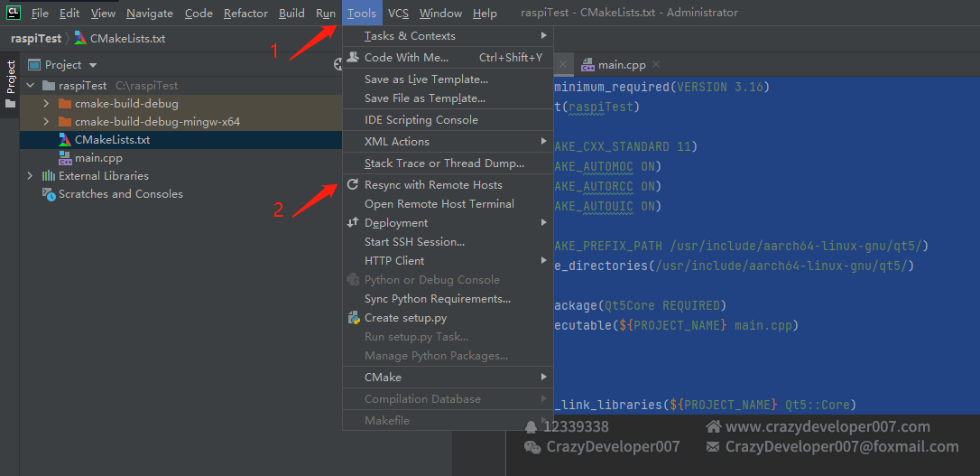Expand the CMake submenu
The height and width of the screenshot is (476, 980).
[448, 378]
